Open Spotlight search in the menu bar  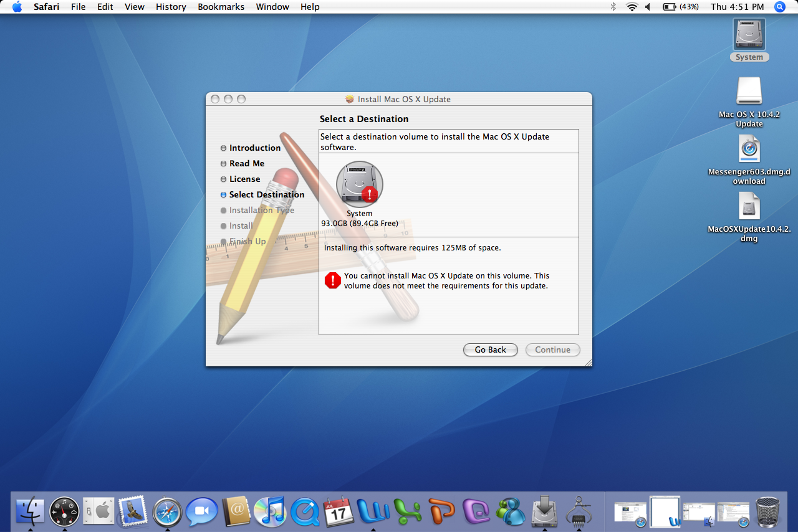(x=780, y=7)
